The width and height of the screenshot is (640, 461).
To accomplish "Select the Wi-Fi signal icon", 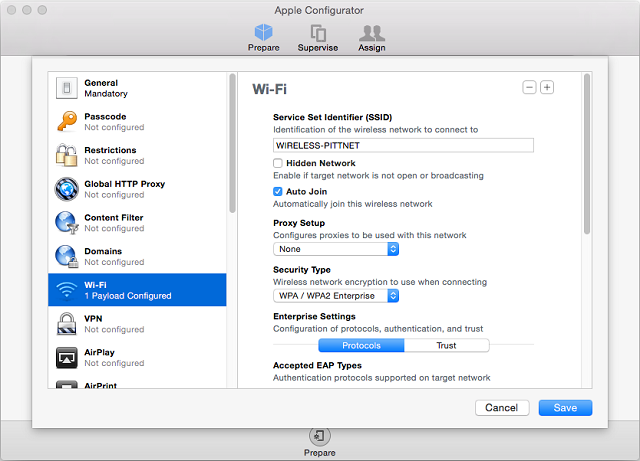I will pos(67,290).
